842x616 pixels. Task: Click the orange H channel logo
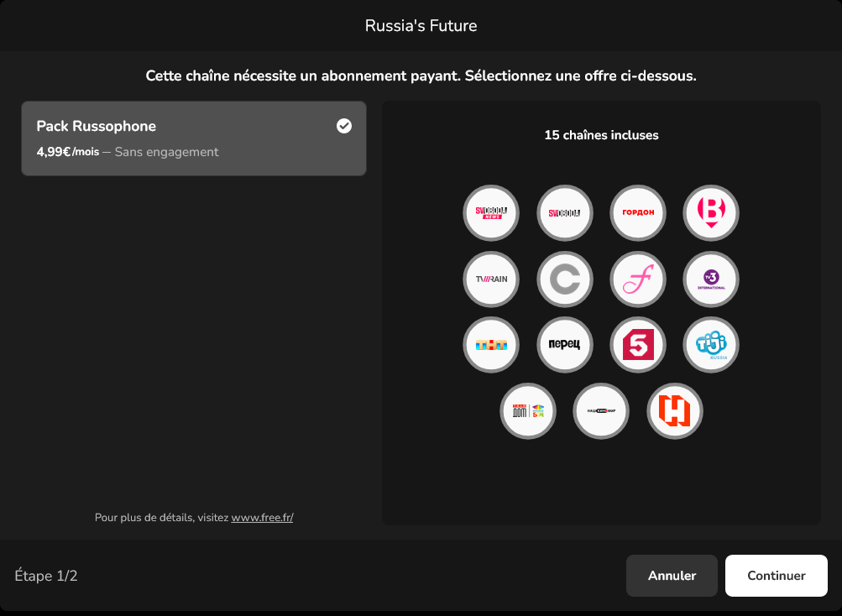pos(674,411)
